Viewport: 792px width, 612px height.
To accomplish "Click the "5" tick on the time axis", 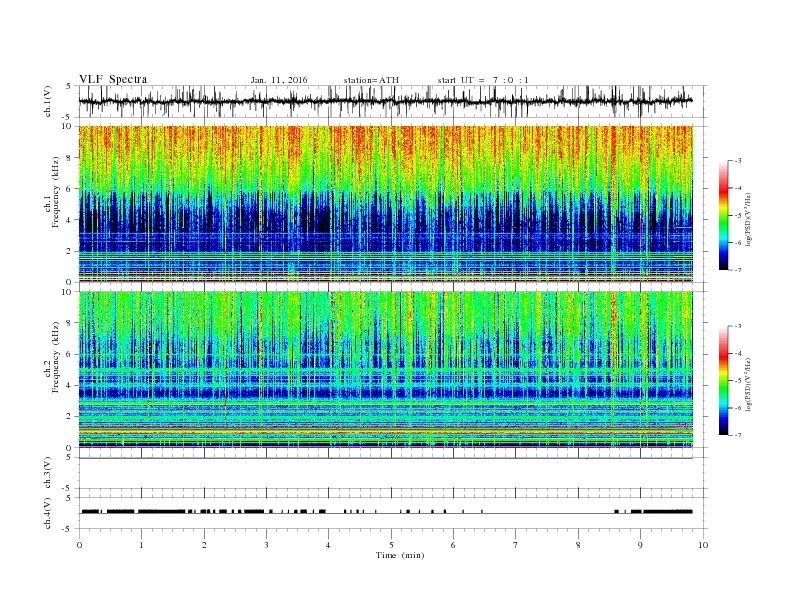I will (x=391, y=545).
